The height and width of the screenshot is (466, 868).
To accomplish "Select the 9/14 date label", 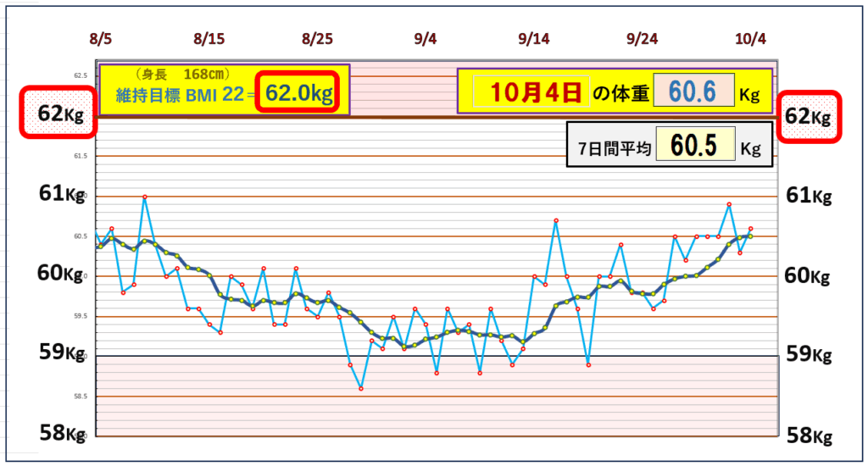I will pyautogui.click(x=534, y=39).
